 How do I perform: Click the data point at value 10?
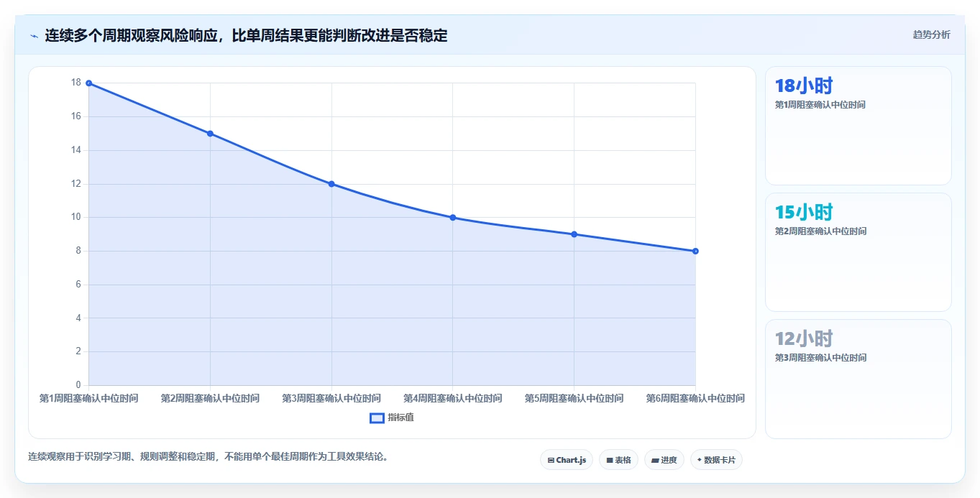[x=453, y=218]
